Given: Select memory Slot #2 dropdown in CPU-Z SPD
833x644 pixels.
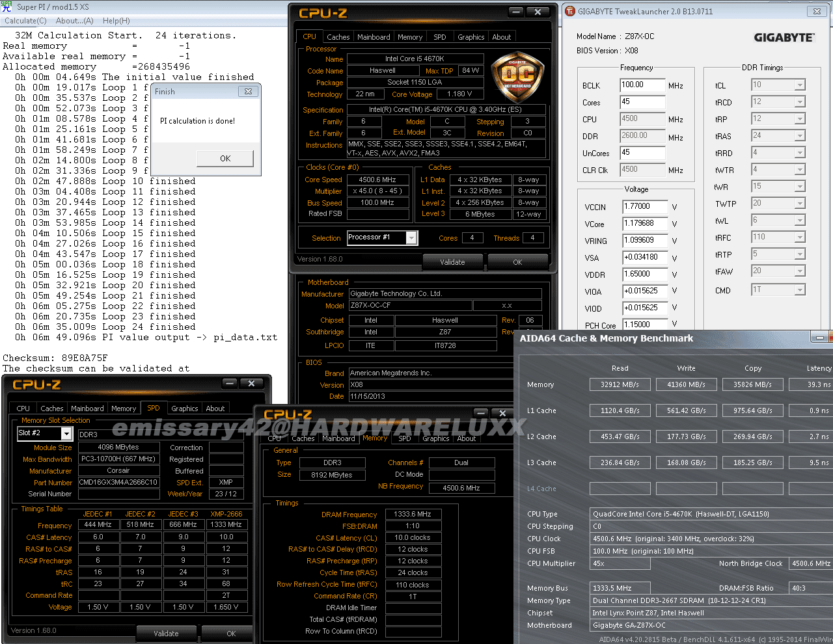Looking at the screenshot, I should coord(44,433).
